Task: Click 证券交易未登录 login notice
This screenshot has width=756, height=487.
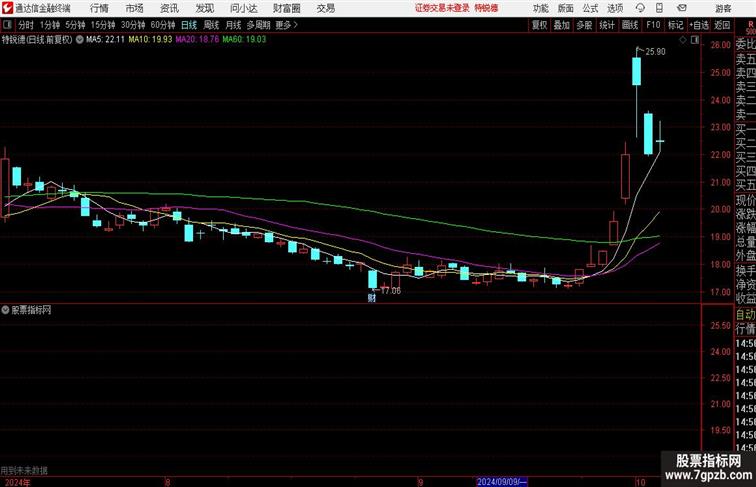Action: click(442, 8)
